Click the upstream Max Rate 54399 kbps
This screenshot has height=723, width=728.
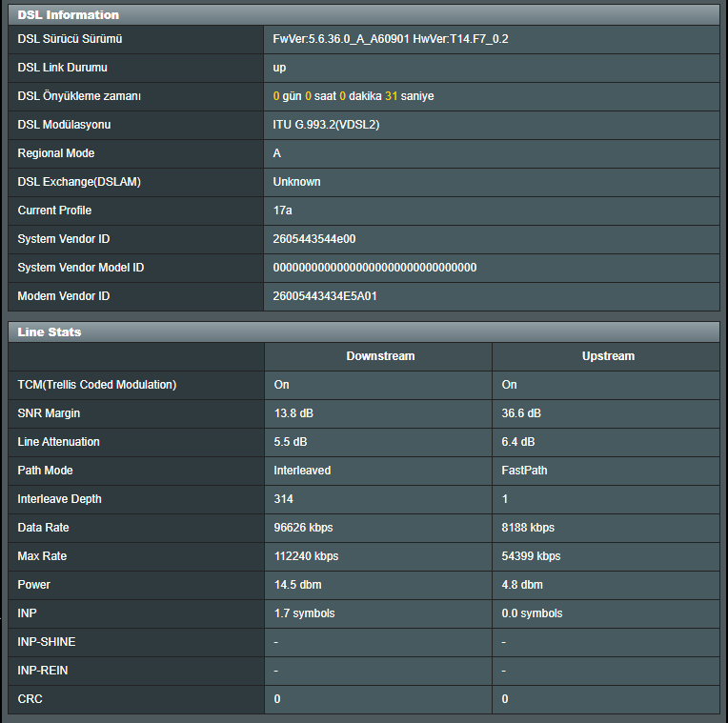531,556
